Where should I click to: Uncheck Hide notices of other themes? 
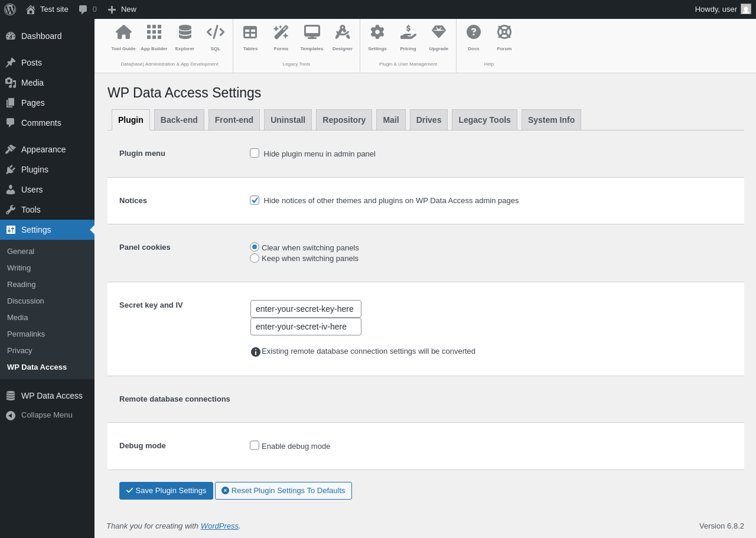pyautogui.click(x=255, y=200)
